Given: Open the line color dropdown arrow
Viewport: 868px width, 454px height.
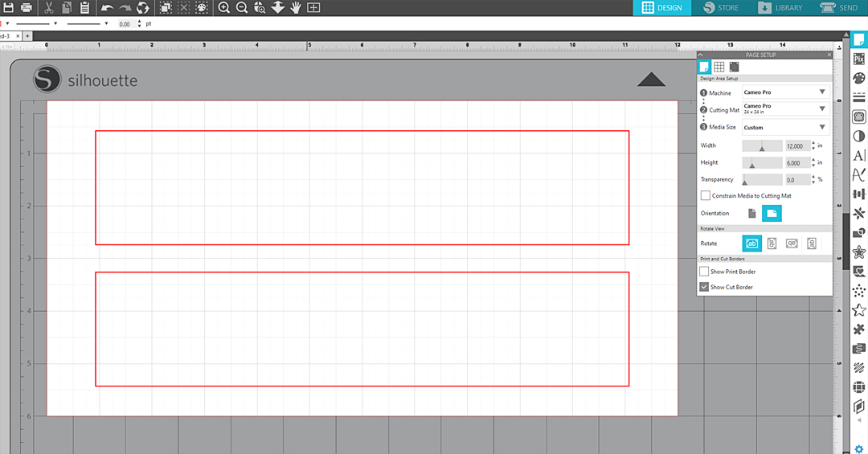Looking at the screenshot, I should pyautogui.click(x=8, y=24).
